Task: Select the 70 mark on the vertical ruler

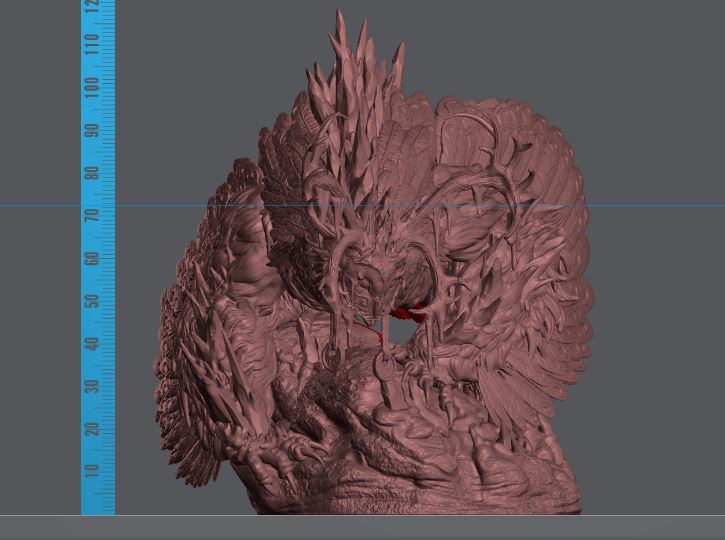Action: [92, 215]
